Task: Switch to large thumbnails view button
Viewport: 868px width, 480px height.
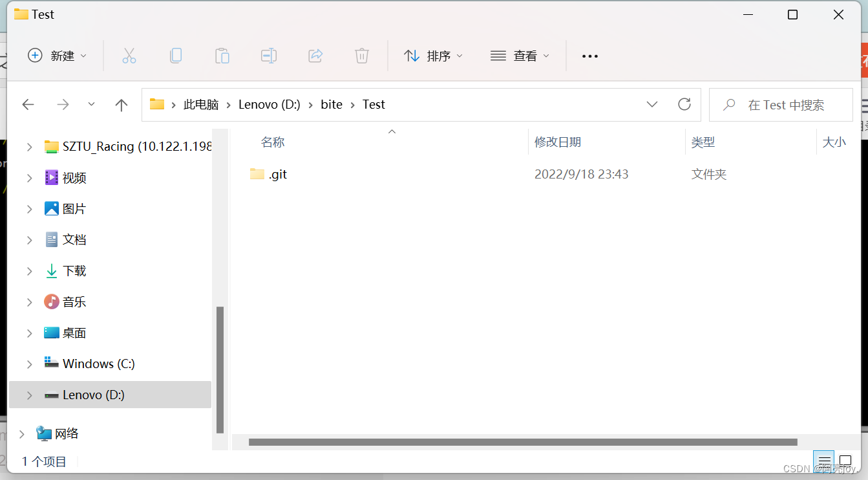Action: click(x=845, y=461)
